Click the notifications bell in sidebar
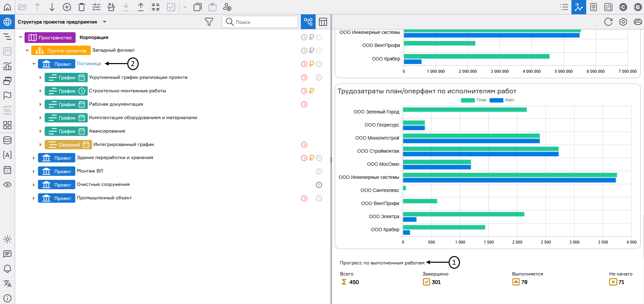The height and width of the screenshot is (304, 644). tap(7, 269)
